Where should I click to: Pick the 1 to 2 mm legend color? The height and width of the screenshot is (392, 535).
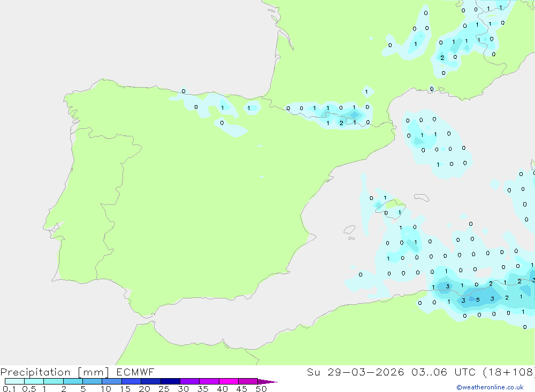click(x=53, y=381)
